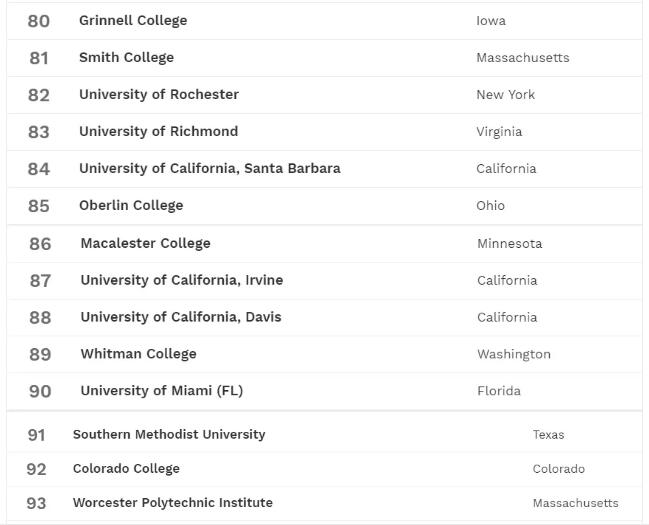Open University of Miami (FL)

tap(162, 391)
